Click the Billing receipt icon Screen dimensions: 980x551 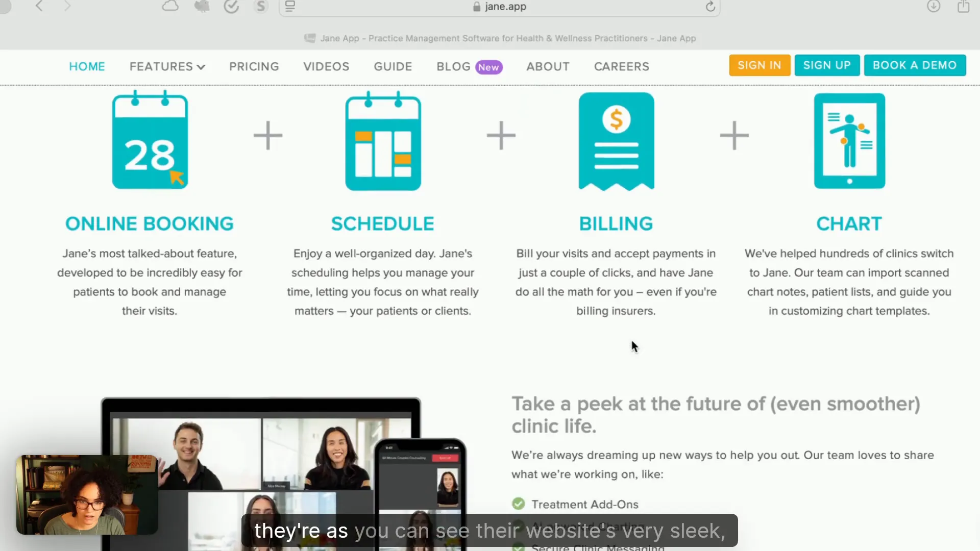(x=616, y=141)
